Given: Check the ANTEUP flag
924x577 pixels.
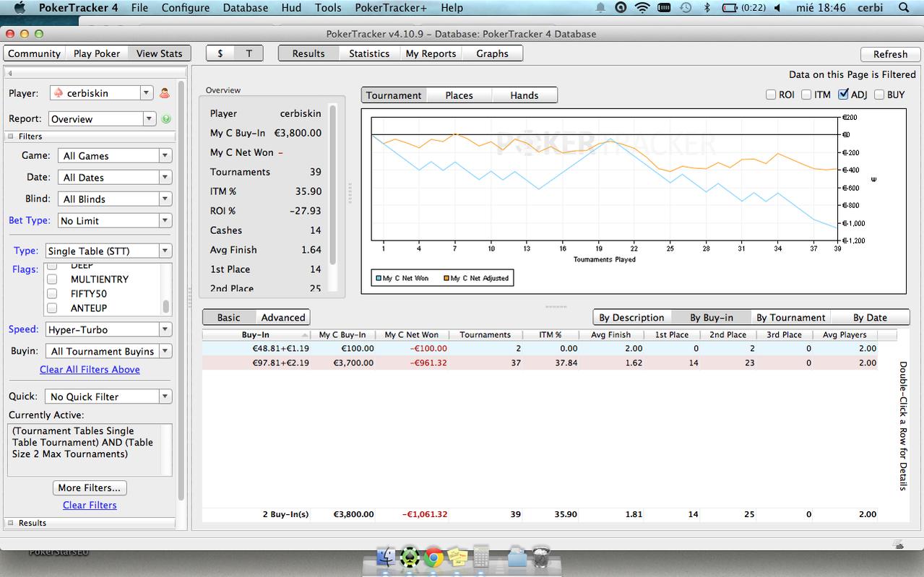Looking at the screenshot, I should coord(52,308).
